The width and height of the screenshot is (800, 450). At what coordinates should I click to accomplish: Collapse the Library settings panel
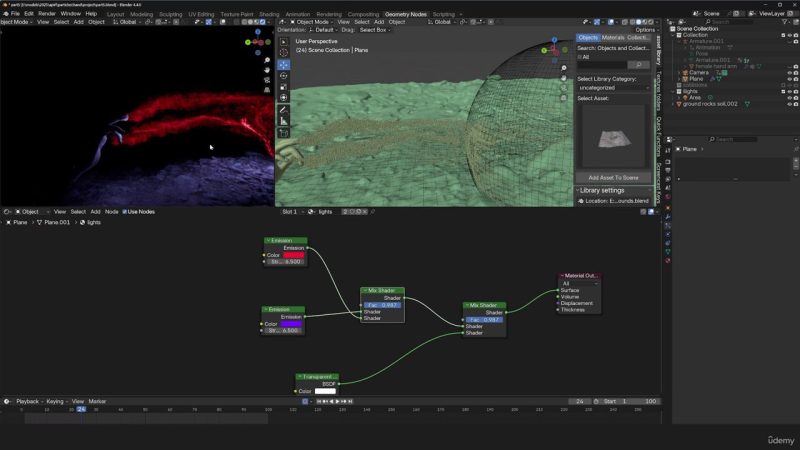(578, 190)
